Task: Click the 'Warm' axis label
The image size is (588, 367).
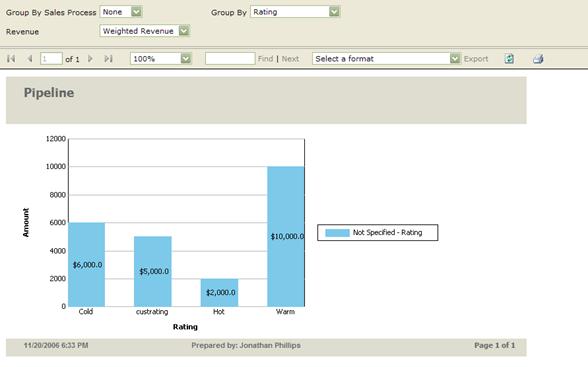Action: 285,312
